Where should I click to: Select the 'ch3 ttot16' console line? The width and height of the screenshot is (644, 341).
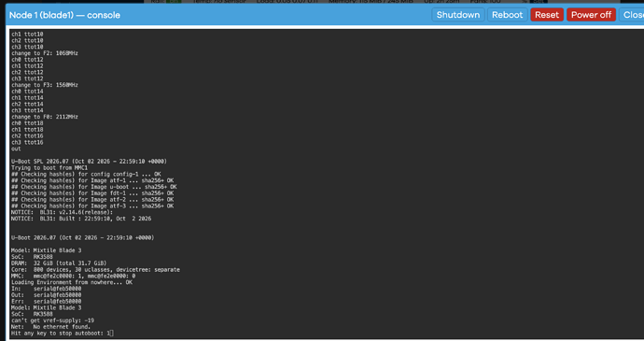point(27,142)
